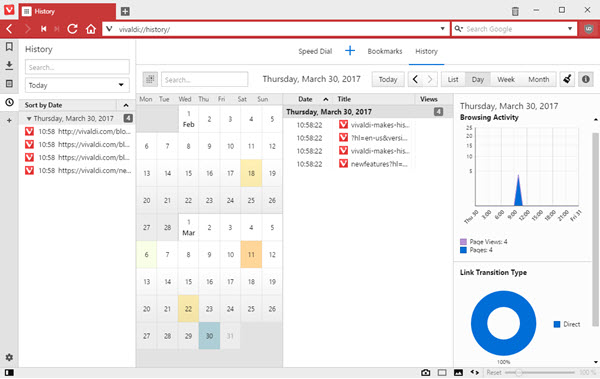Add speed dial group with blue plus
Viewport: 600px width, 379px height.
[350, 51]
